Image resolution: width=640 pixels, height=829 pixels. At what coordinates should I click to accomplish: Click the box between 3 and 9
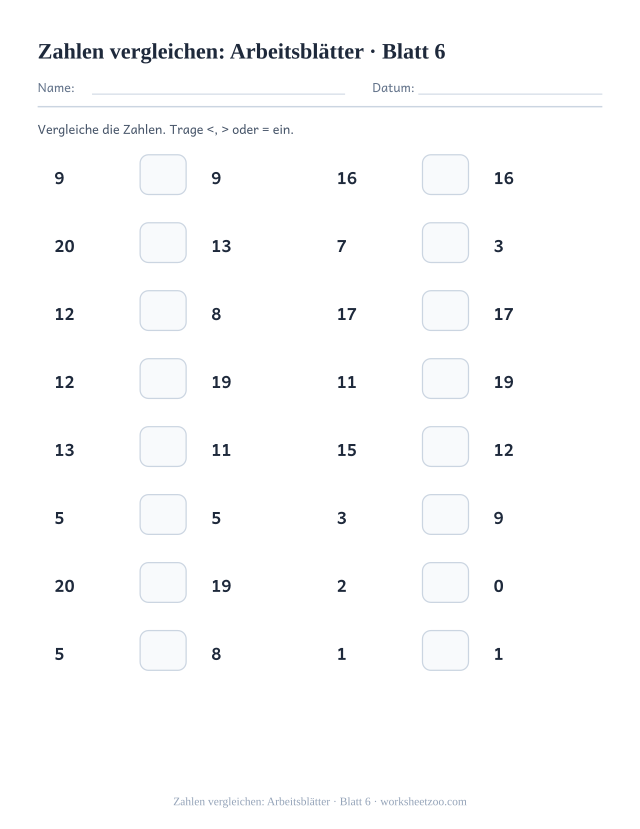(x=445, y=514)
